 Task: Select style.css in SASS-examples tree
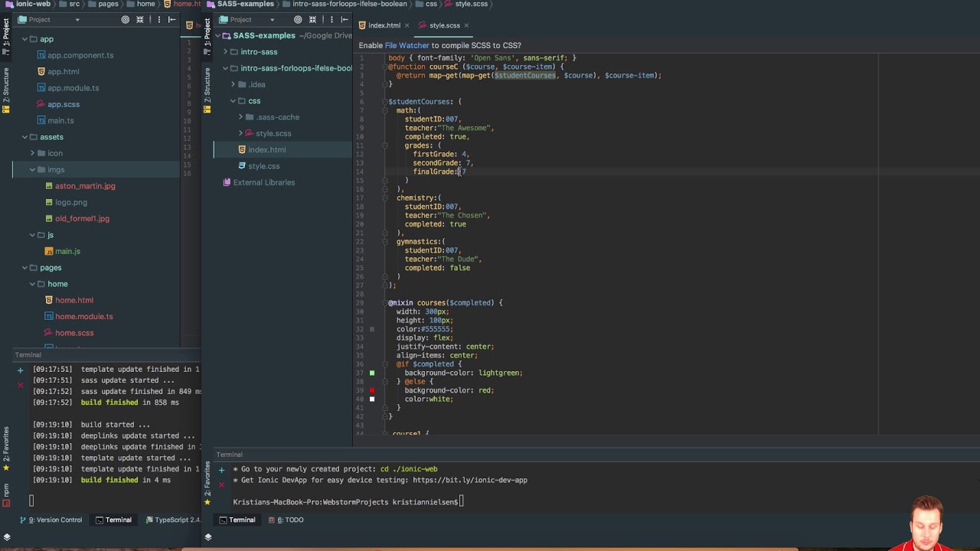(x=263, y=166)
